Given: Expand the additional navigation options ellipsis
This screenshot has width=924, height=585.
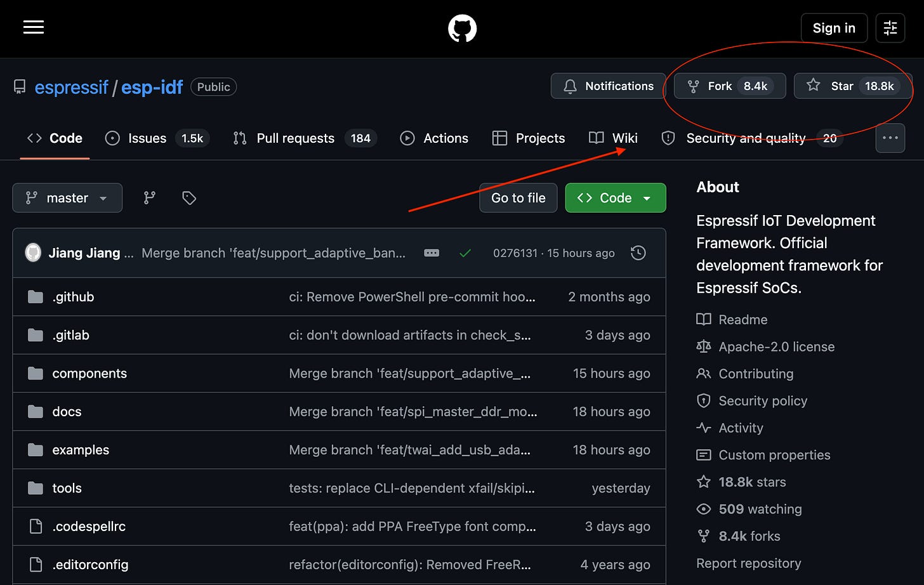Looking at the screenshot, I should point(890,138).
